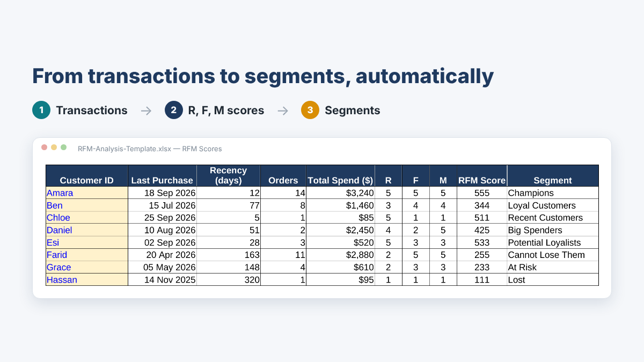Select the "Farid" customer cell
This screenshot has height=362, width=644.
pos(87,255)
